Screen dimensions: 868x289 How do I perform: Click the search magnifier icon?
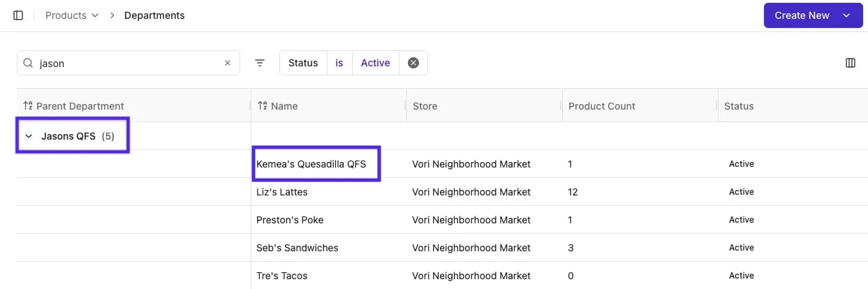28,63
